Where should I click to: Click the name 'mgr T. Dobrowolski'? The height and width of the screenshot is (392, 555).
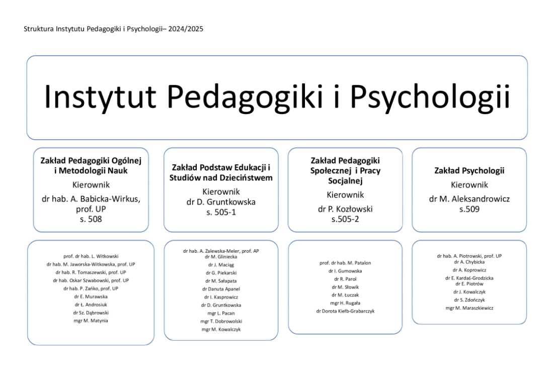coord(221,321)
